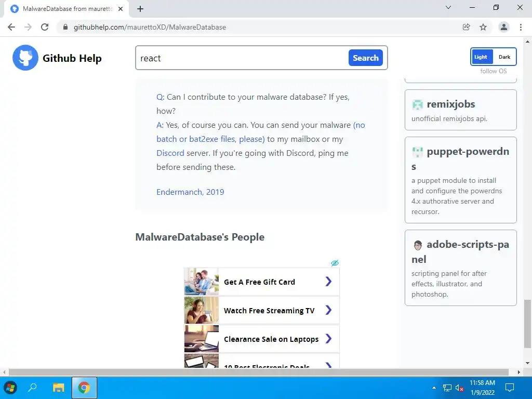Open the remixjobs repository title

coord(450,104)
